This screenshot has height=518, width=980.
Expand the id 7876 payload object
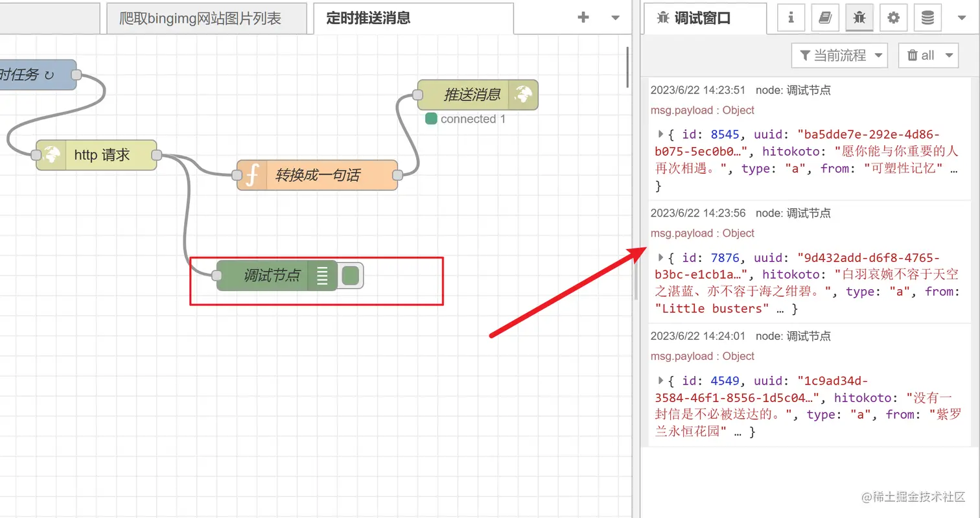tap(660, 257)
